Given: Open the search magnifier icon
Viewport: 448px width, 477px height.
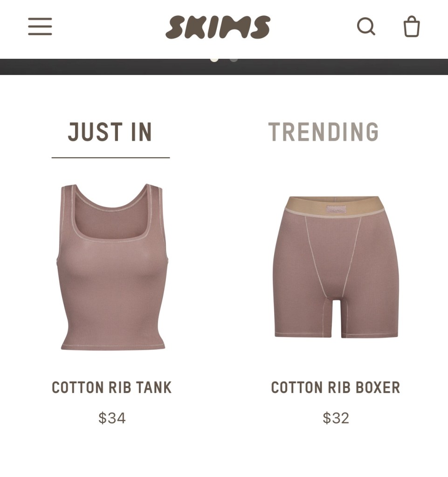Looking at the screenshot, I should coord(366,27).
